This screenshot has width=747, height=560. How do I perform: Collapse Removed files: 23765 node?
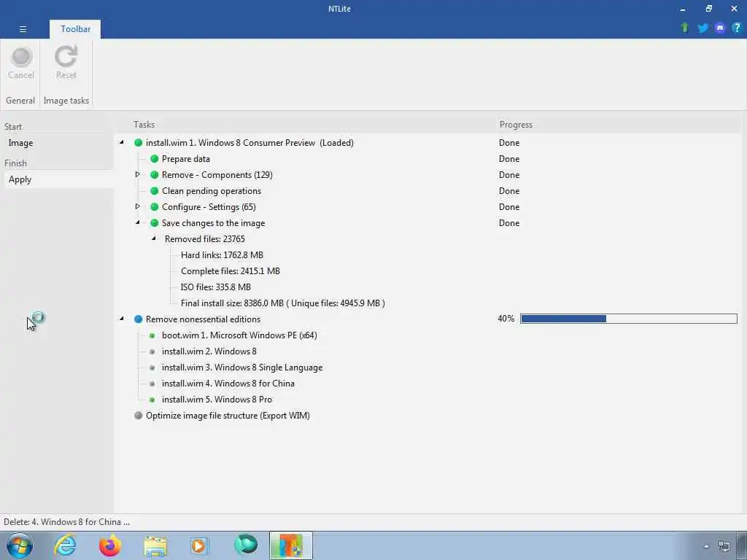tap(154, 238)
